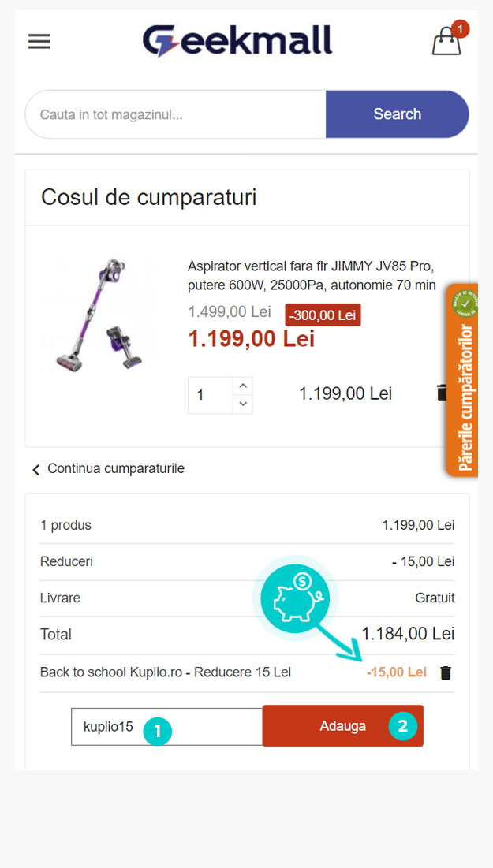Image resolution: width=493 pixels, height=868 pixels.
Task: Open Continua cumparaturile link
Action: click(116, 469)
